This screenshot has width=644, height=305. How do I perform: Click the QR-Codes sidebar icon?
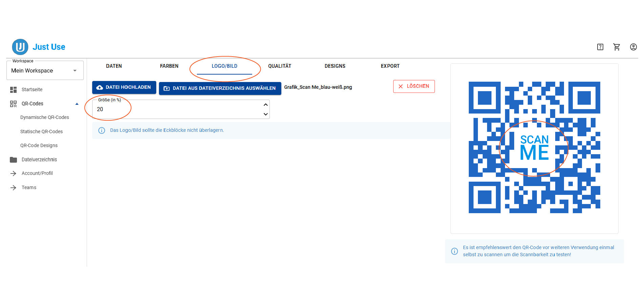[14, 104]
